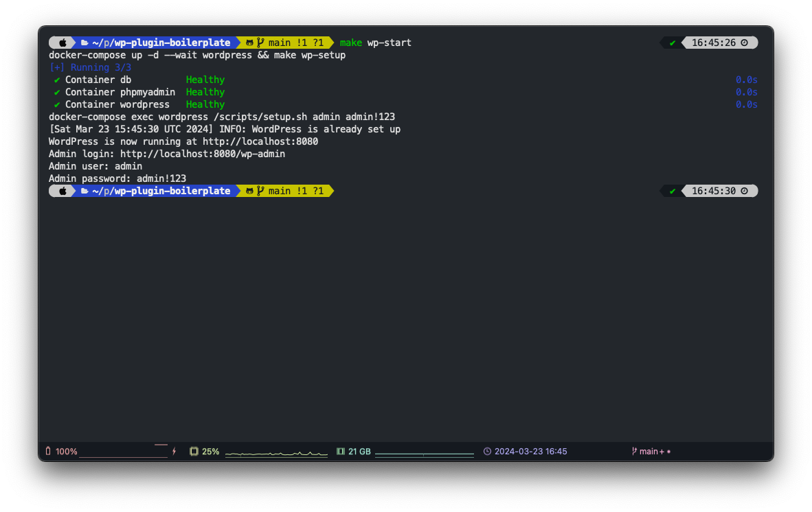
Task: Click the green success checkmark beside 16:45:30
Action: point(672,191)
